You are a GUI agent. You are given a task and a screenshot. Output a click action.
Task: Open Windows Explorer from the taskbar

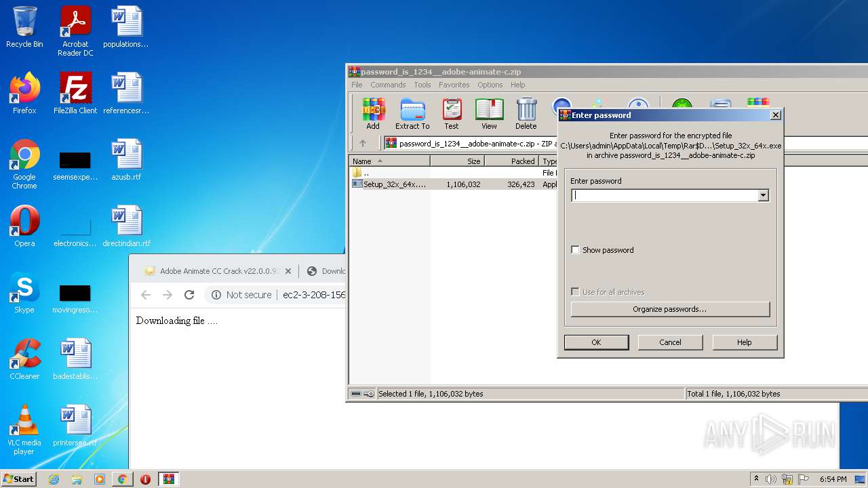tap(77, 479)
